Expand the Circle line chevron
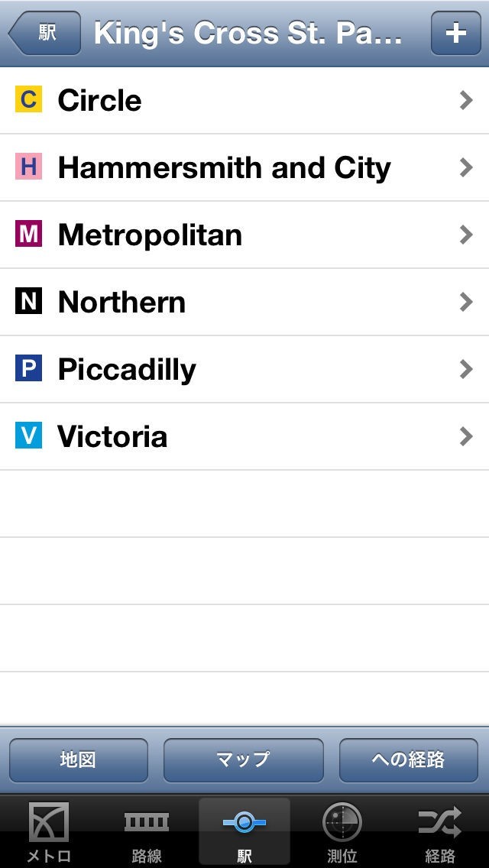 466,100
